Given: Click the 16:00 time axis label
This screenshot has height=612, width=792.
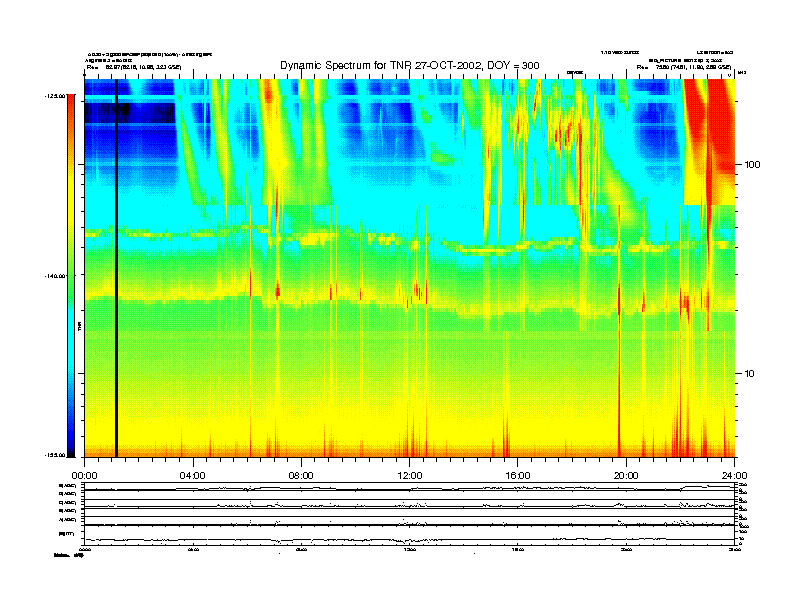Looking at the screenshot, I should pyautogui.click(x=518, y=476).
